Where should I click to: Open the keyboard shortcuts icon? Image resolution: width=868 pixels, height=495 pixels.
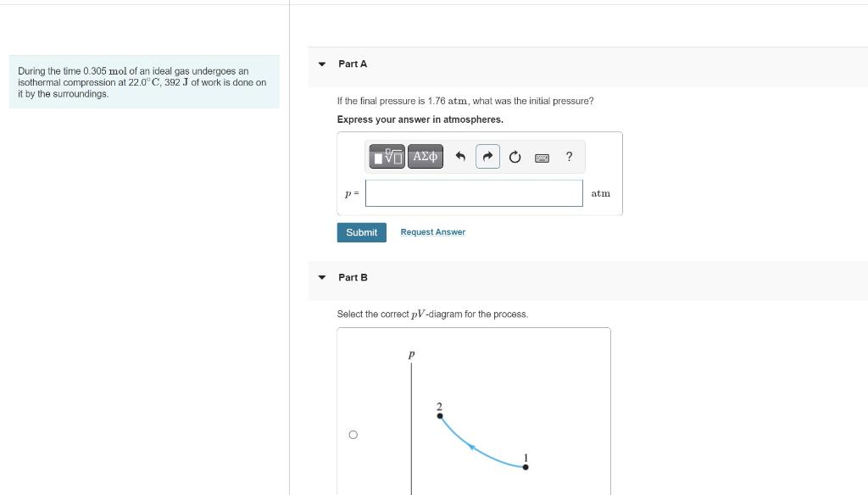(542, 157)
